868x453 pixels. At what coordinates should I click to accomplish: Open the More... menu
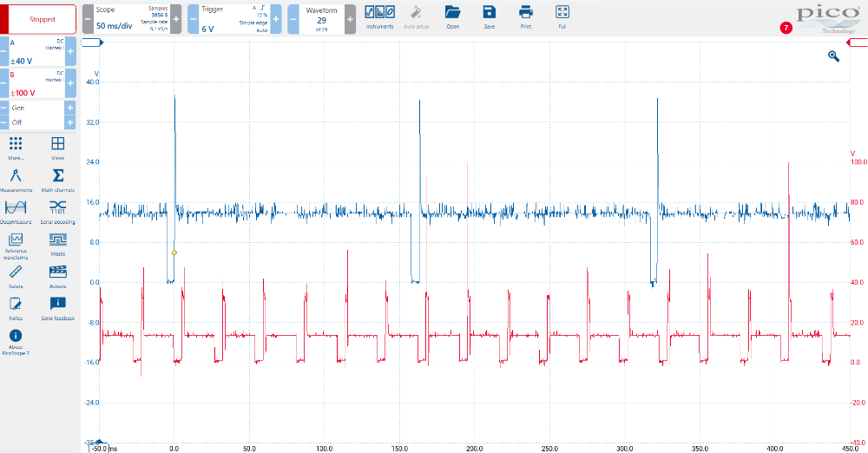coord(16,148)
